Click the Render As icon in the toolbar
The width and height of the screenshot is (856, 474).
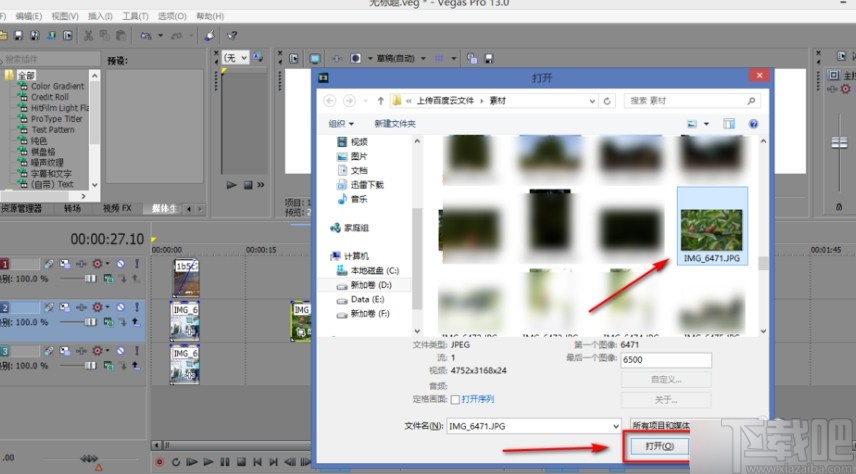[x=51, y=36]
